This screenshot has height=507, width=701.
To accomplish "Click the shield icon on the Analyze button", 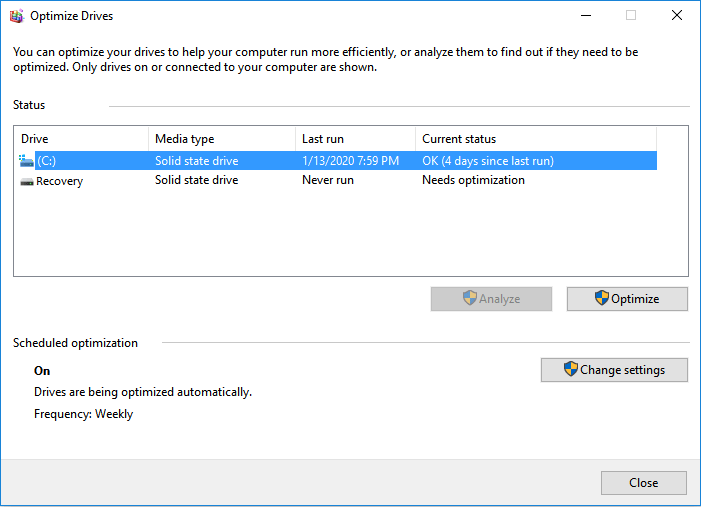I will coord(470,298).
